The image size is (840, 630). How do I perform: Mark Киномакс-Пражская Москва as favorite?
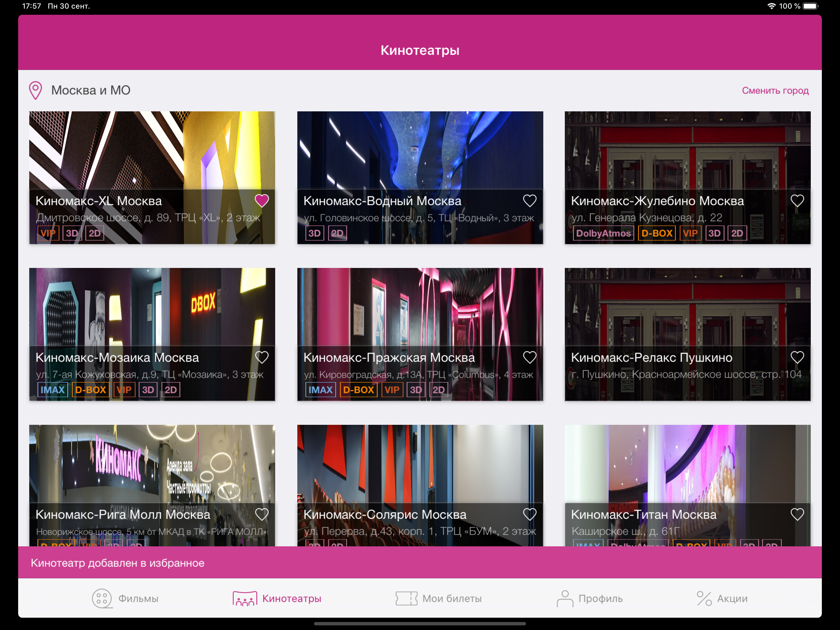[530, 357]
